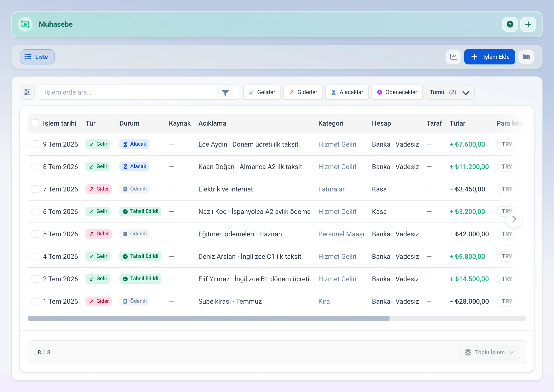Show the Ödenecekler filter
The height and width of the screenshot is (392, 554).
tap(397, 92)
